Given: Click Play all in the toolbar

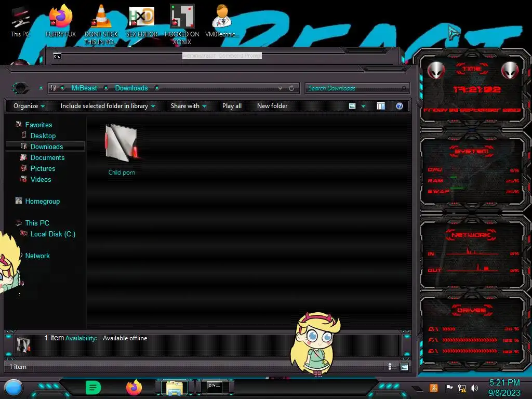Looking at the screenshot, I should (x=232, y=106).
